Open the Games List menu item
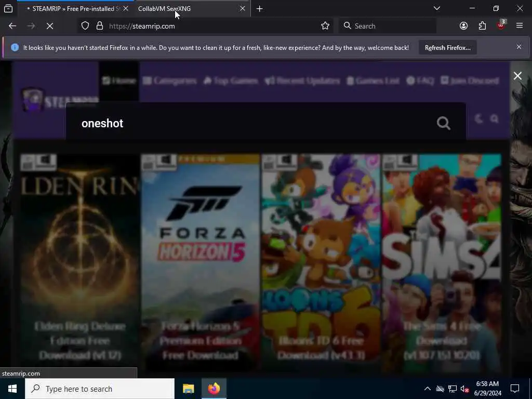 point(373,81)
